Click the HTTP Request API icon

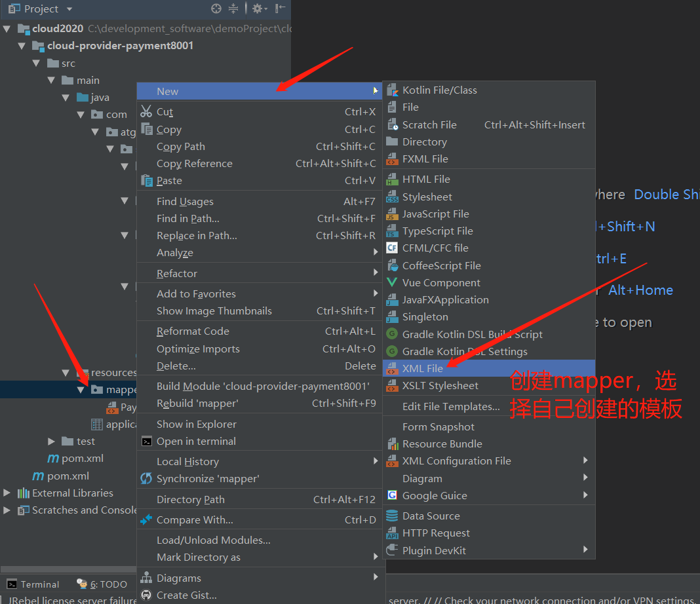(x=393, y=533)
